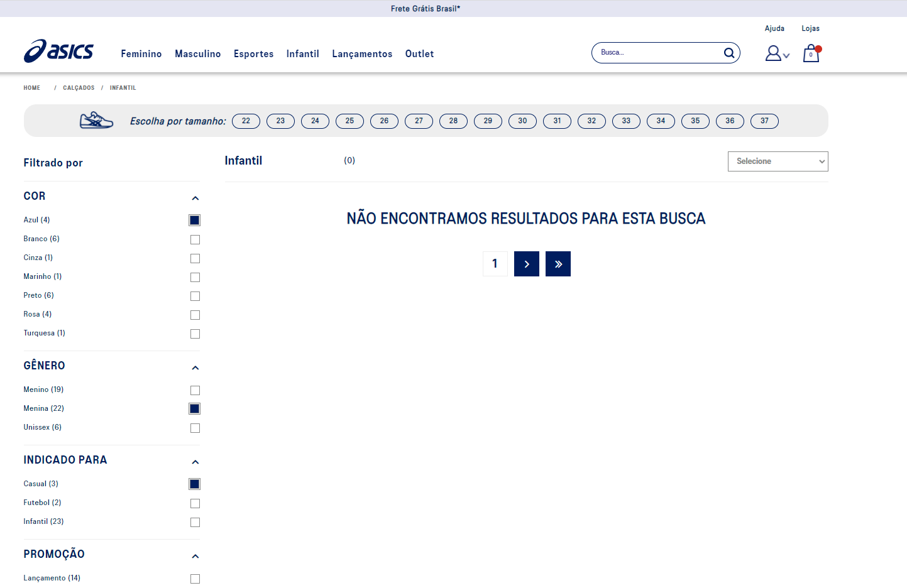Click the 'Filtrado por' heading

pyautogui.click(x=53, y=163)
